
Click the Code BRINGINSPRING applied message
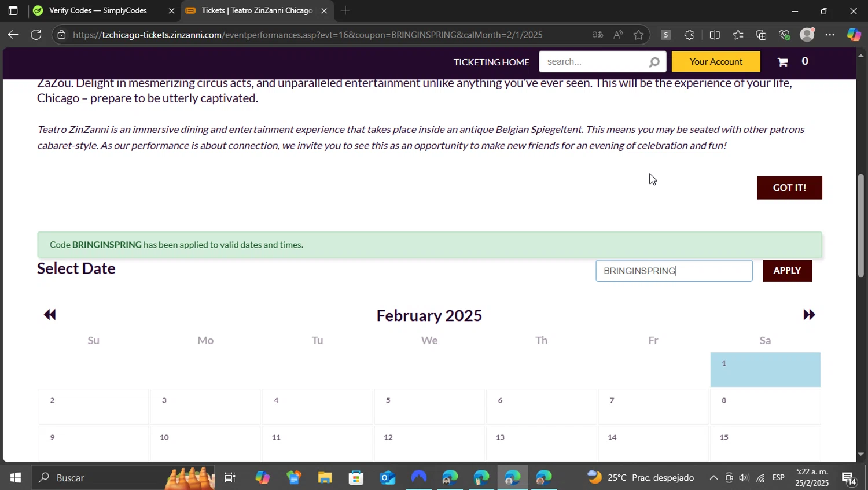pyautogui.click(x=429, y=245)
